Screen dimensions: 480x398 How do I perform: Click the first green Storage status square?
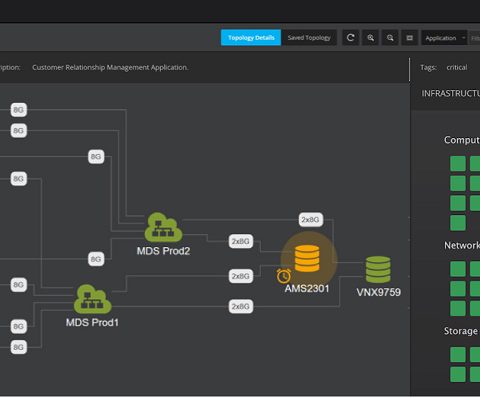click(x=458, y=354)
